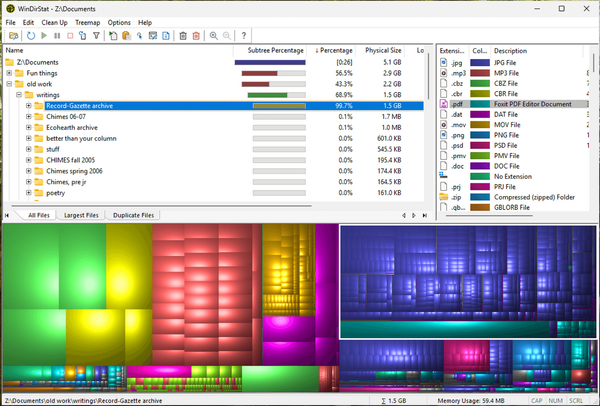Image resolution: width=600 pixels, height=406 pixels.
Task: Click the red trash can permanent delete icon
Action: point(196,36)
